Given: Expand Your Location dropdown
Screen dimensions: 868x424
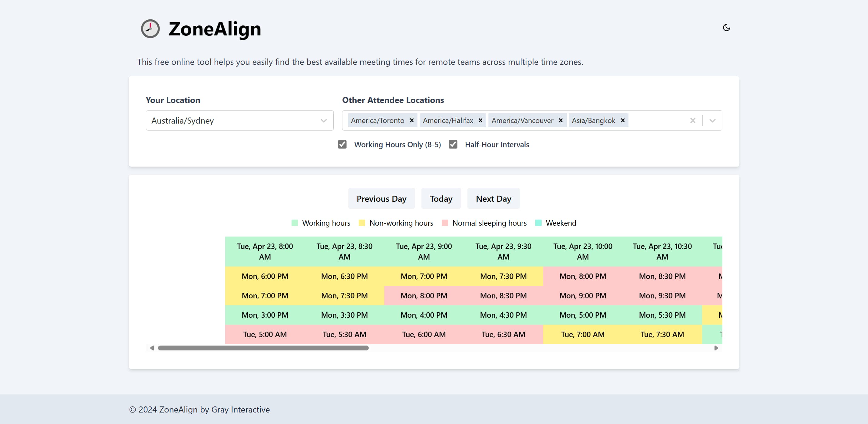Looking at the screenshot, I should click(x=323, y=120).
